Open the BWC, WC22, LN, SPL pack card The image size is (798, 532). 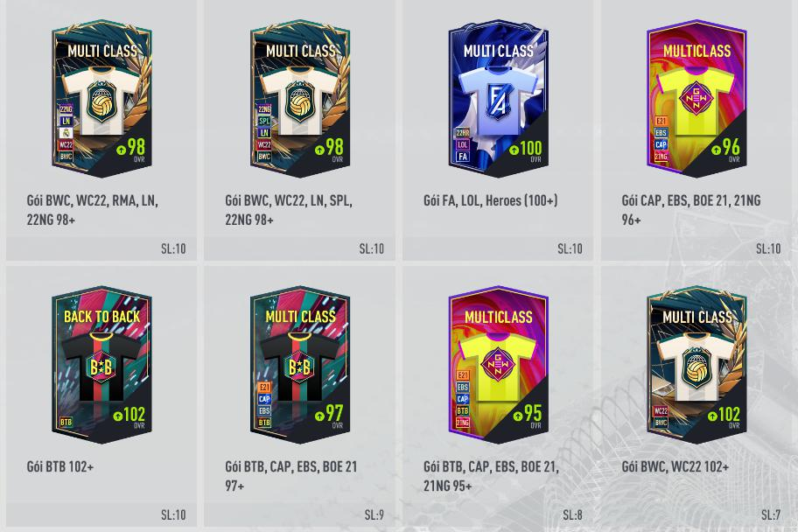[x=300, y=99]
